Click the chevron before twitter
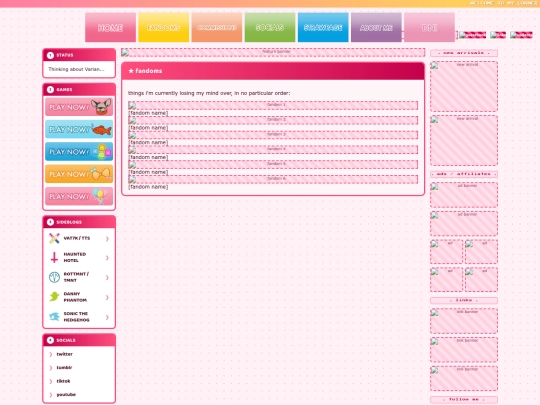Screen dimensions: 540x405 (x=51, y=354)
